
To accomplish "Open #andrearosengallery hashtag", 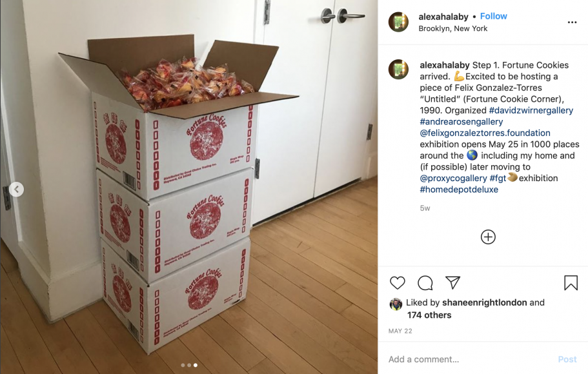I will tap(461, 121).
